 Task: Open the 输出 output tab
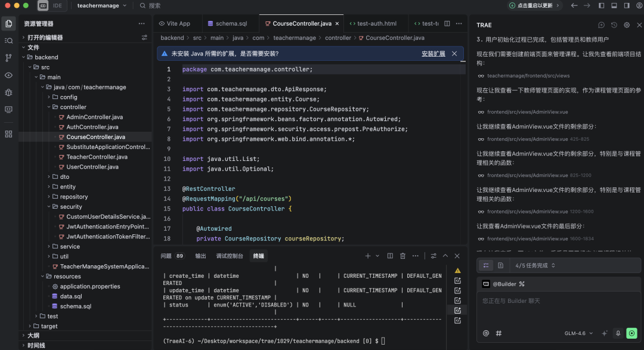coord(200,256)
